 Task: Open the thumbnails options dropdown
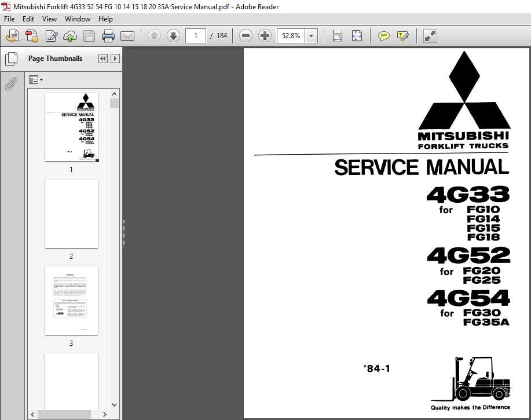(36, 80)
